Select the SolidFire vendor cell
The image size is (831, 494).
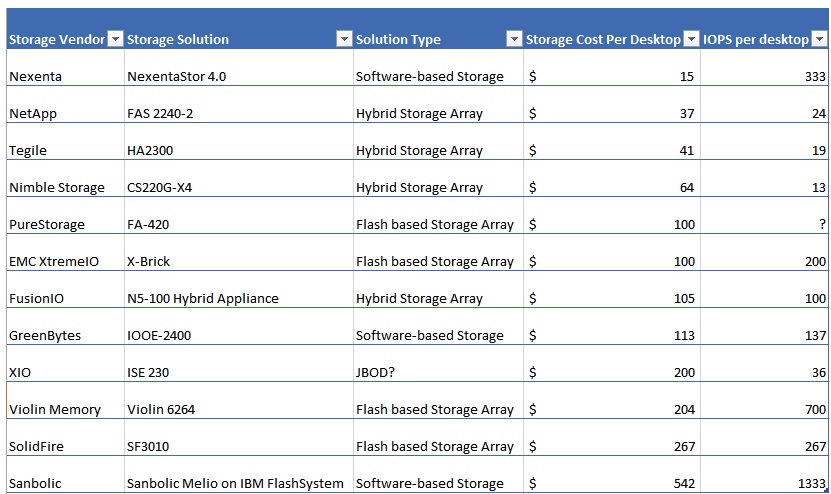click(x=66, y=438)
